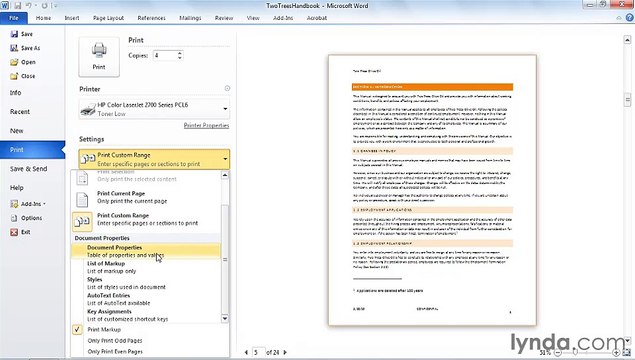Click the Save icon in Backstage menu
Viewport: 635px width, 360px height.
(14, 34)
